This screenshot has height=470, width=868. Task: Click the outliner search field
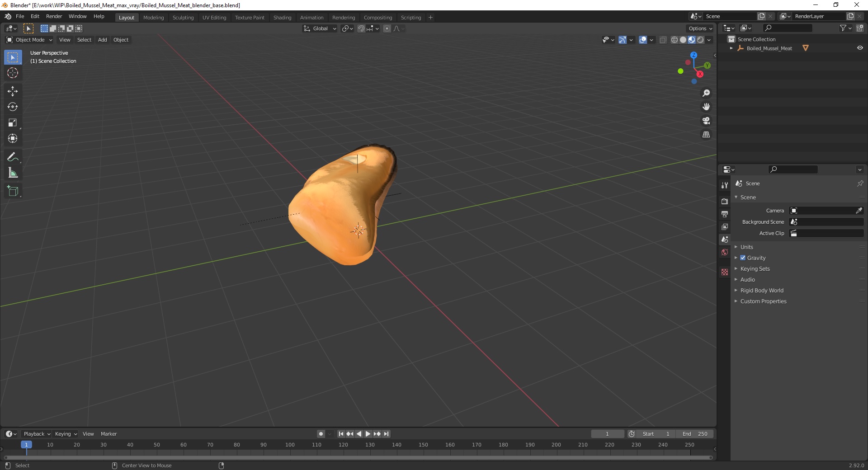(x=787, y=28)
